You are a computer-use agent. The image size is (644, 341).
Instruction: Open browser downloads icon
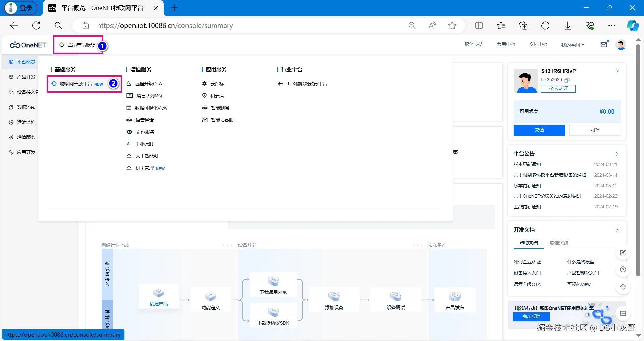tap(568, 26)
